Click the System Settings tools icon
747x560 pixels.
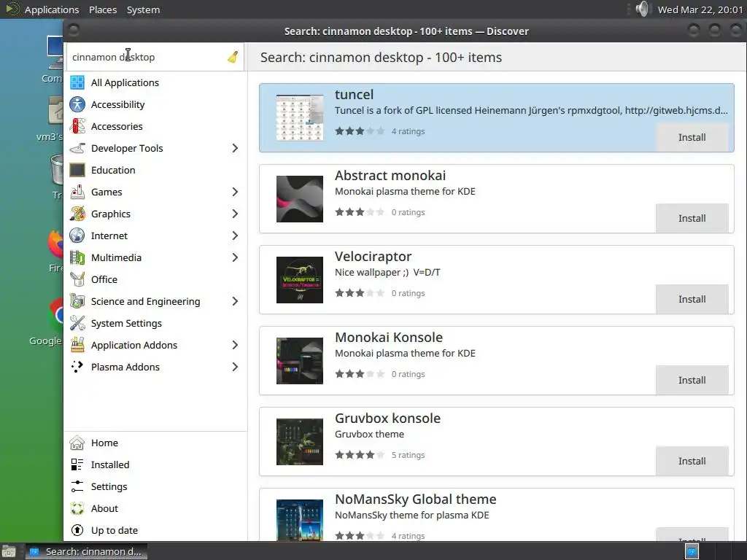[x=77, y=323]
